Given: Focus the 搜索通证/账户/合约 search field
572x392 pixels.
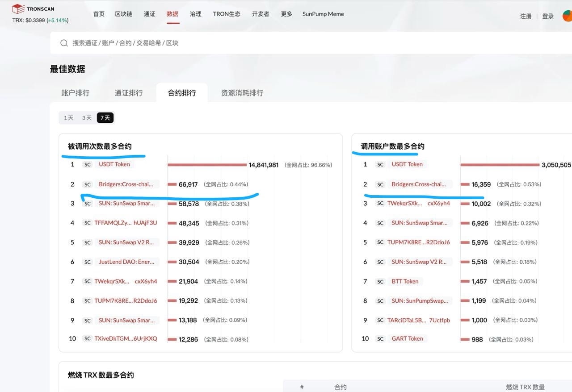Looking at the screenshot, I should (x=311, y=43).
